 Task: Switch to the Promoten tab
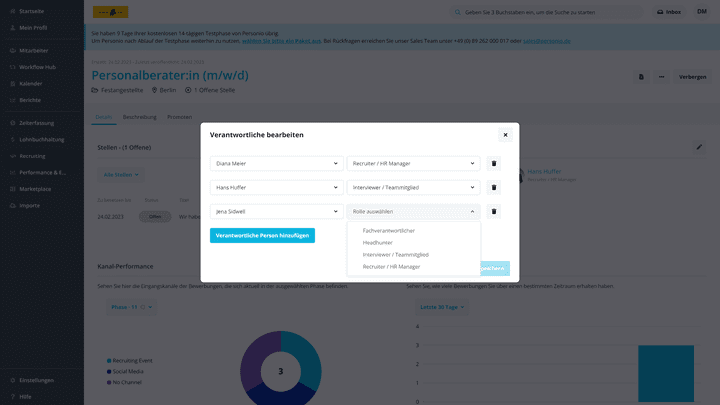180,117
